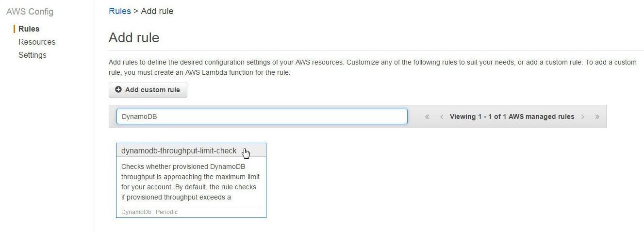Click the plus icon on Add custom rule
This screenshot has width=644, height=233.
pyautogui.click(x=118, y=90)
